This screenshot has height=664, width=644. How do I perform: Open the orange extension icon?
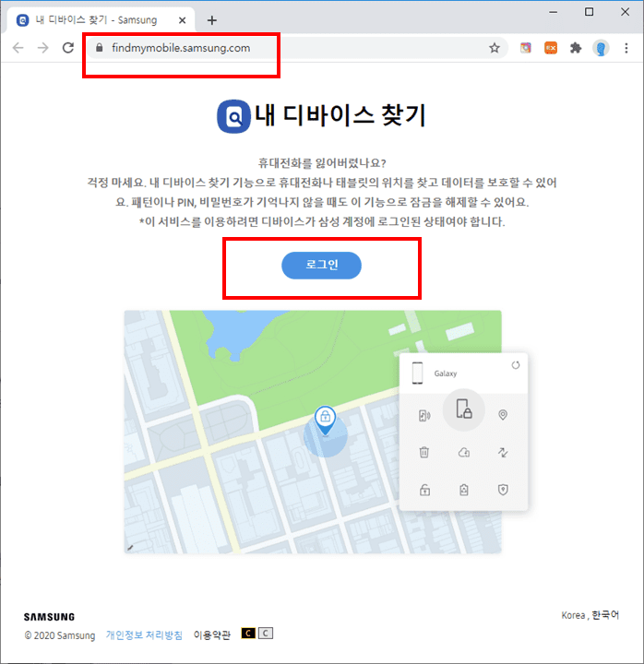point(551,48)
